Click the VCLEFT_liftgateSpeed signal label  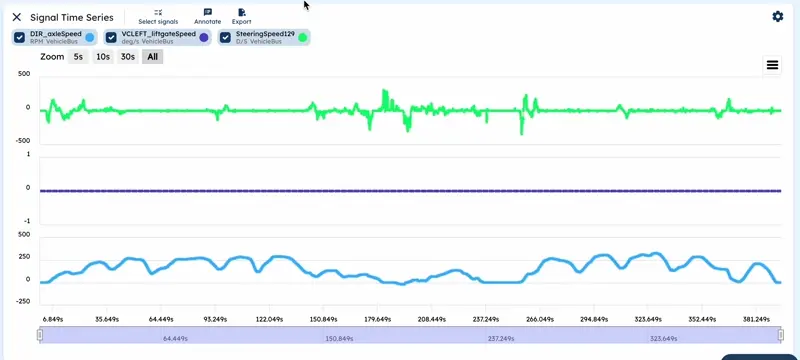[159, 34]
